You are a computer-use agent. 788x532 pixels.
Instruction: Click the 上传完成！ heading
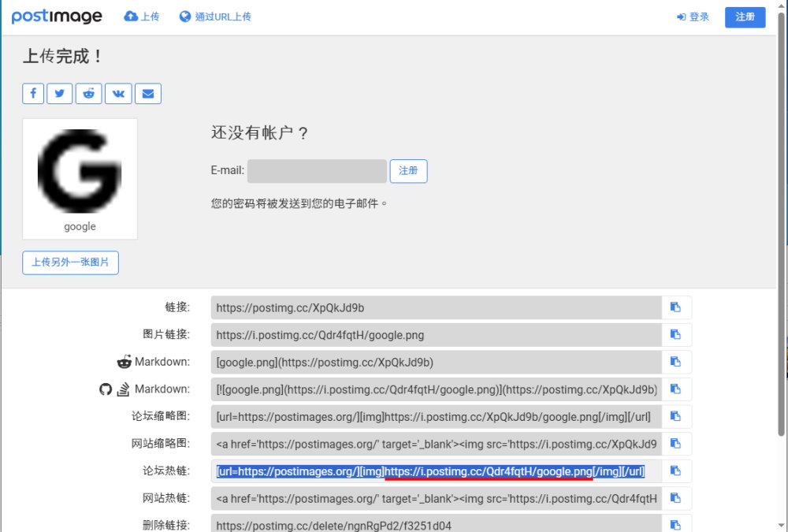tap(62, 56)
